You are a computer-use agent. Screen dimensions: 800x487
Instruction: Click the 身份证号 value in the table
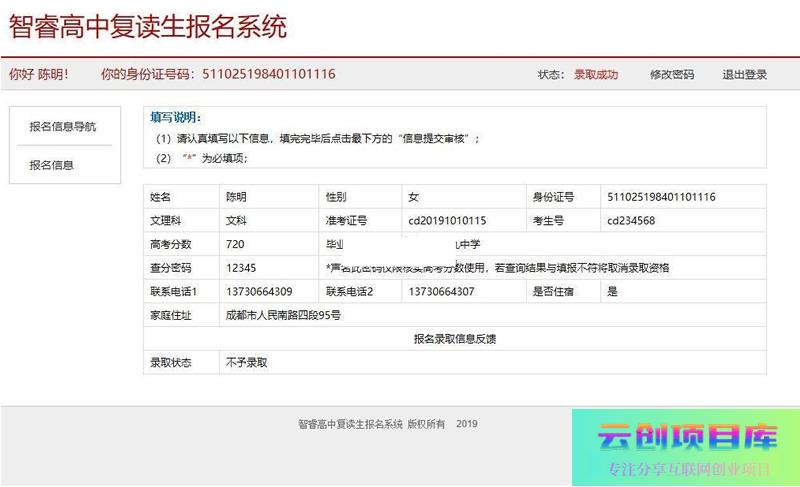click(x=661, y=197)
